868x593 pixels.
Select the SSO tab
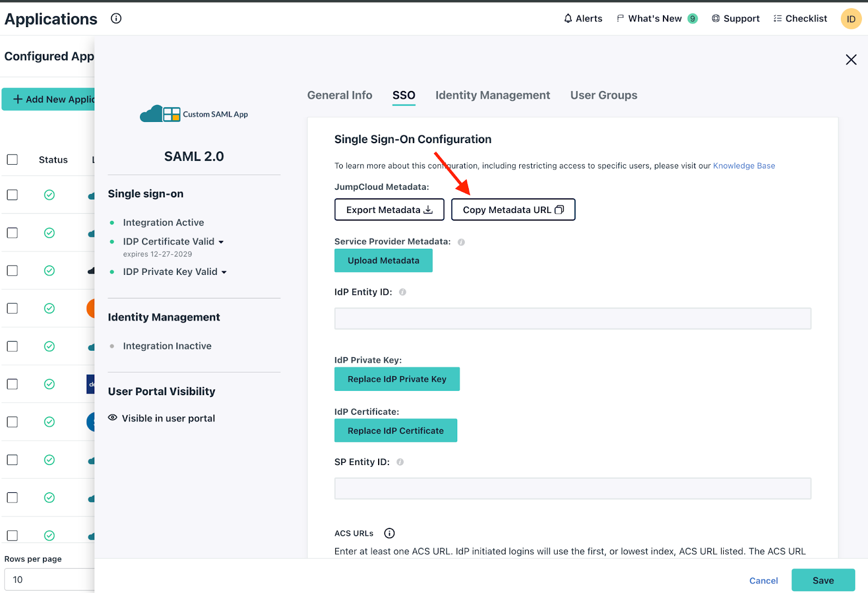(404, 95)
